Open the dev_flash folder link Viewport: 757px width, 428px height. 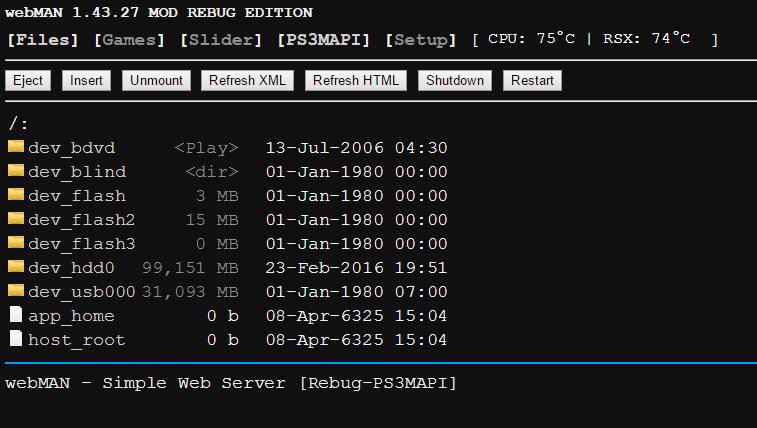pyautogui.click(x=77, y=196)
